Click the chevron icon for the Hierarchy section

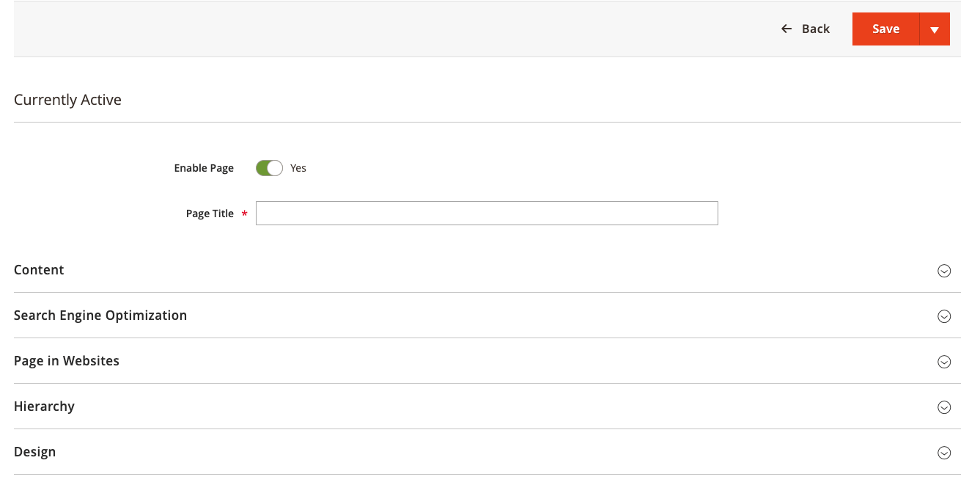click(x=944, y=407)
